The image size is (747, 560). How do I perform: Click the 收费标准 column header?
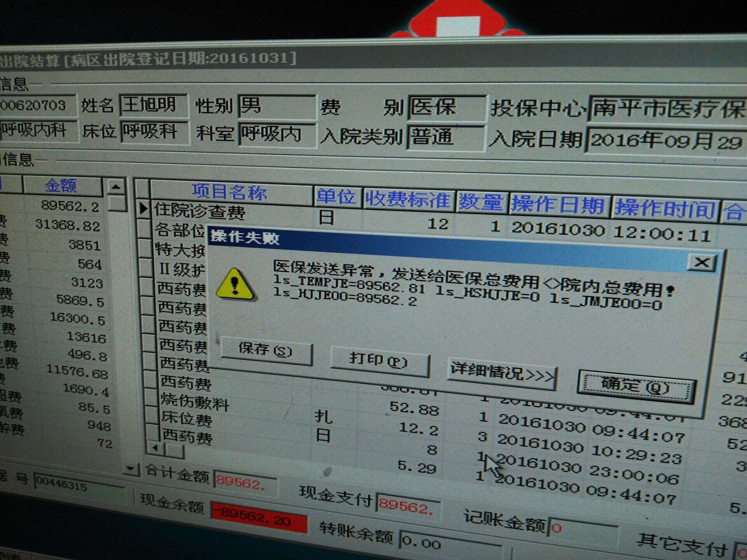[x=407, y=199]
